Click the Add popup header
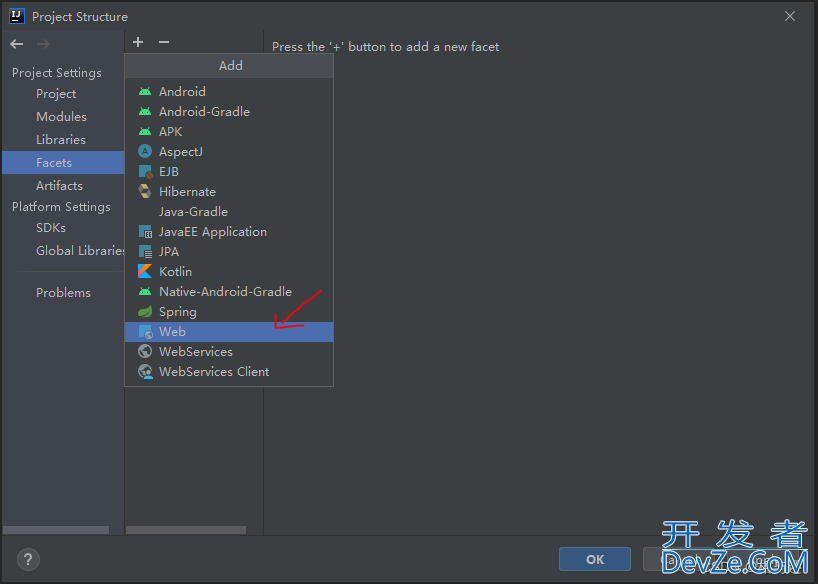This screenshot has height=584, width=818. point(229,66)
